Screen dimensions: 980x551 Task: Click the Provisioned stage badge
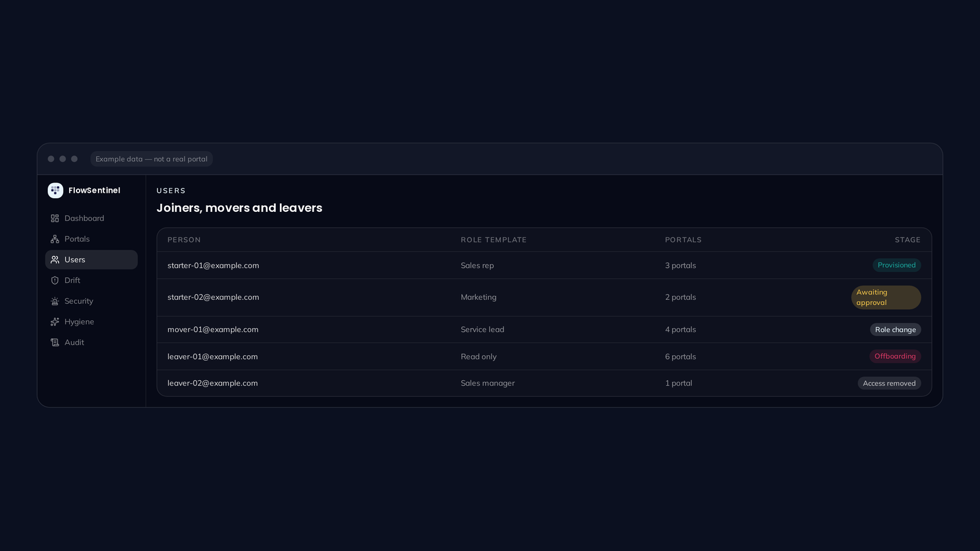tap(897, 265)
